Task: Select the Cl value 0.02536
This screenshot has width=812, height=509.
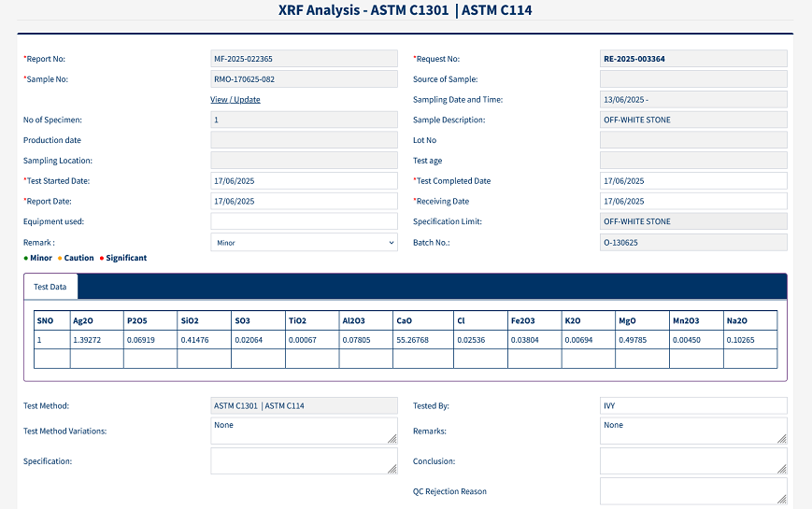Action: [x=471, y=340]
